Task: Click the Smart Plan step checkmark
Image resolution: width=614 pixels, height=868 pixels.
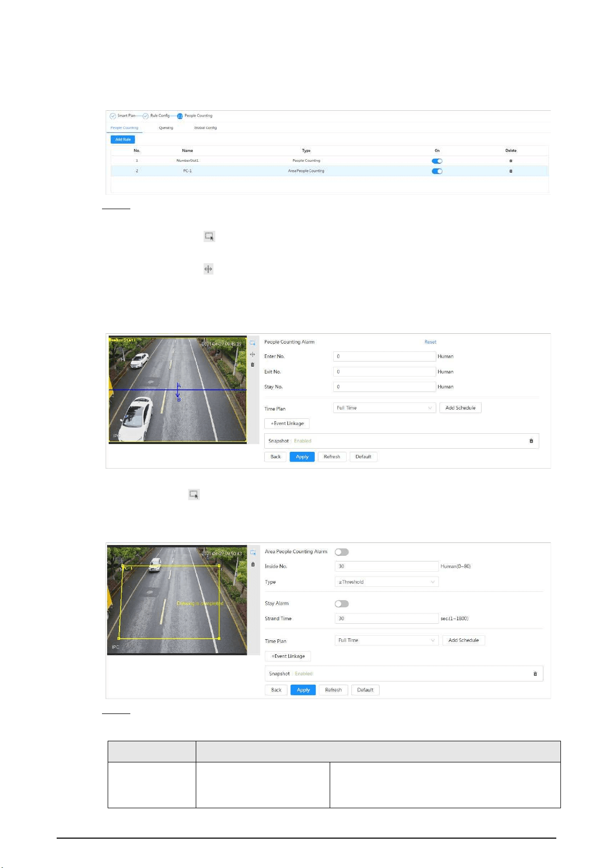Action: [113, 116]
